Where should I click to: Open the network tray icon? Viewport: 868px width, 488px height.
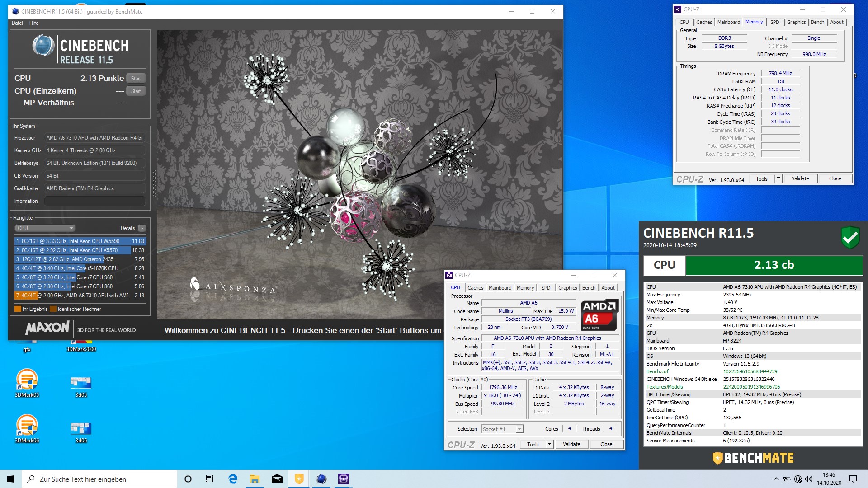(798, 479)
